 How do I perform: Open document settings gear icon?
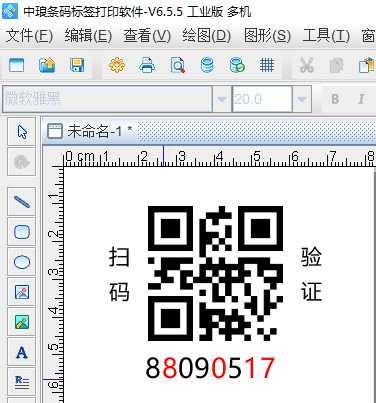(117, 65)
